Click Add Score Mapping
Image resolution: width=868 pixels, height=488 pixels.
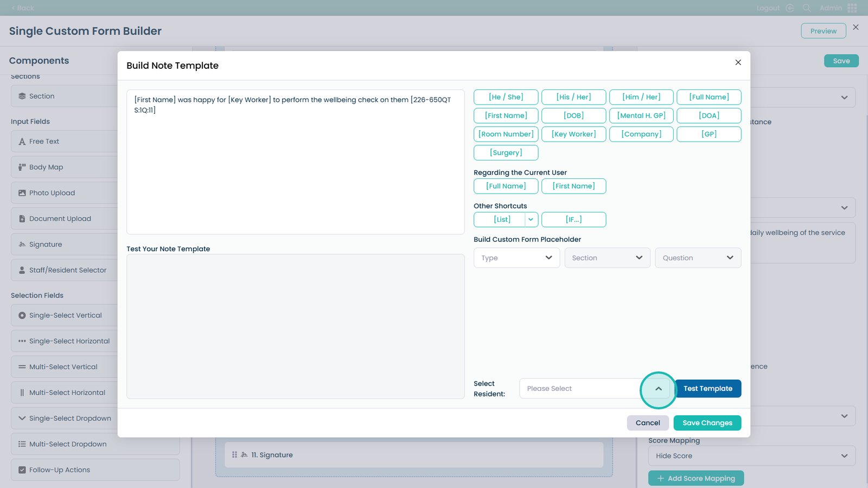(x=696, y=478)
